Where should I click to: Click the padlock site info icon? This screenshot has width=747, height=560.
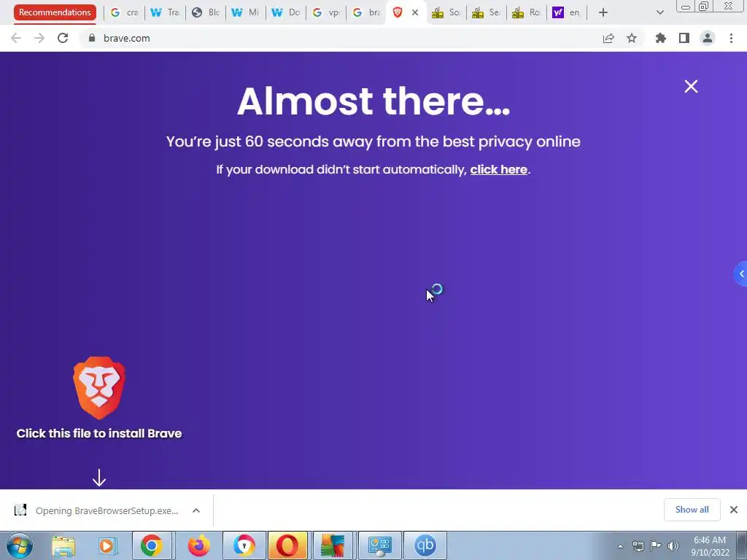(92, 38)
